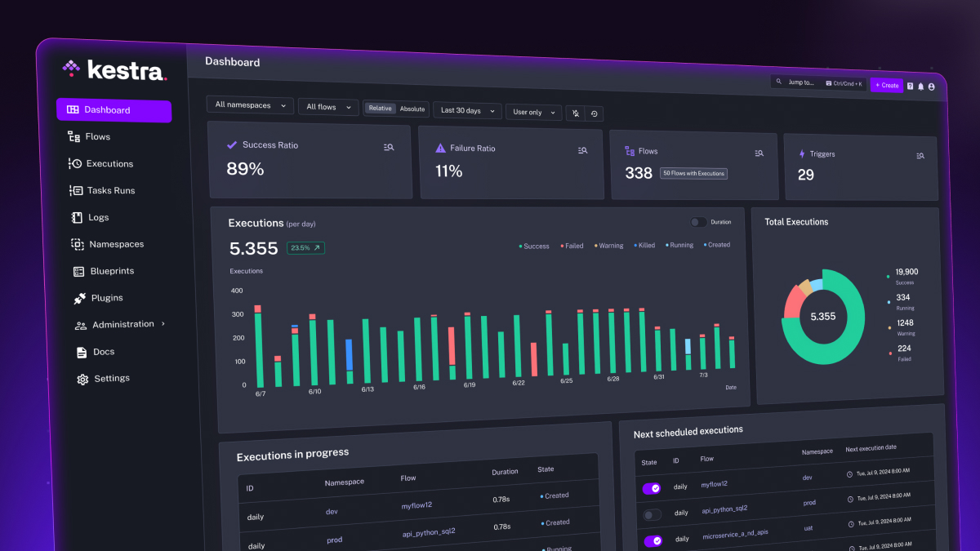Select Dashboard in the sidebar menu
980x551 pixels.
pyautogui.click(x=107, y=110)
